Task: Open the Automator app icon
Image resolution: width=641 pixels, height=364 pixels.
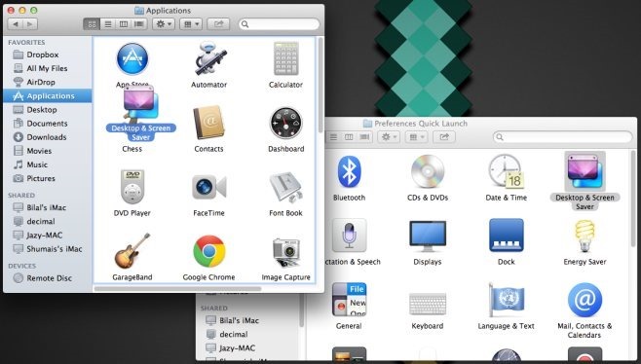Action: click(209, 59)
